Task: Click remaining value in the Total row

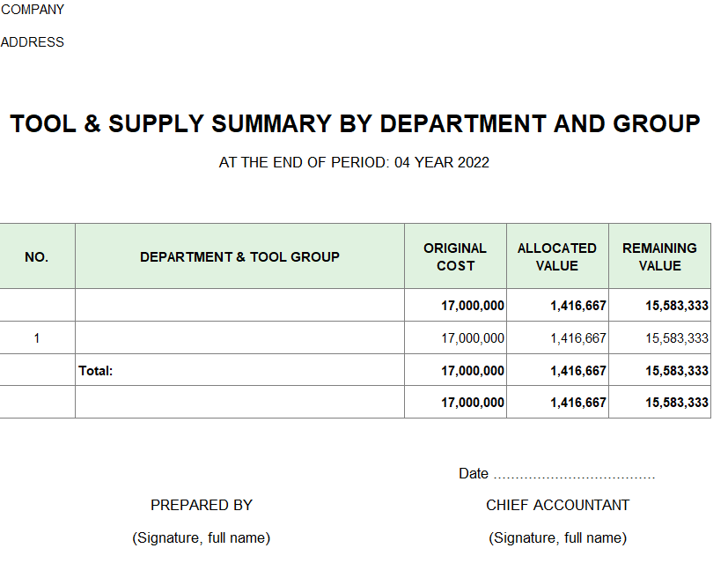Action: [x=676, y=371]
